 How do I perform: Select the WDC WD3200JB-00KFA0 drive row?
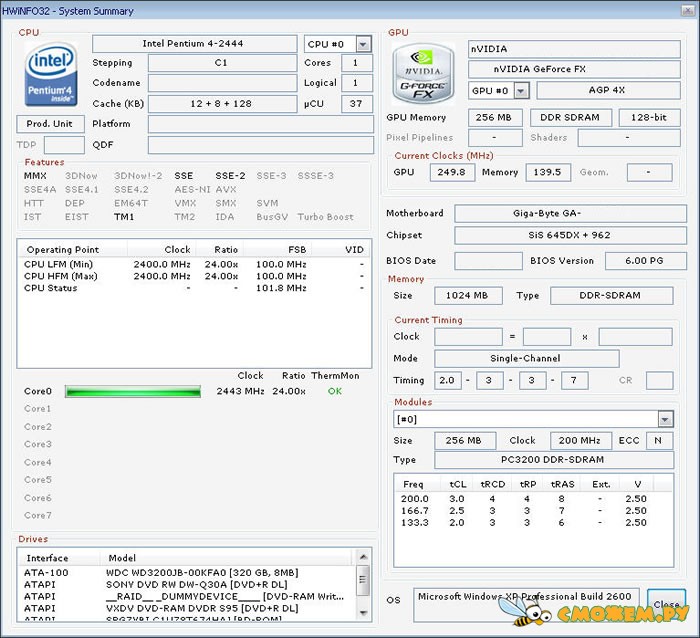click(x=188, y=572)
